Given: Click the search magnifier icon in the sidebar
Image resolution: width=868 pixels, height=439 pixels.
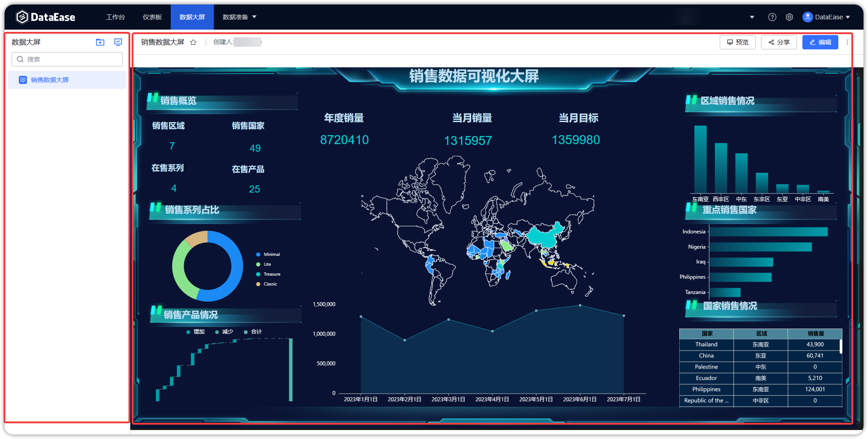Looking at the screenshot, I should click(20, 59).
